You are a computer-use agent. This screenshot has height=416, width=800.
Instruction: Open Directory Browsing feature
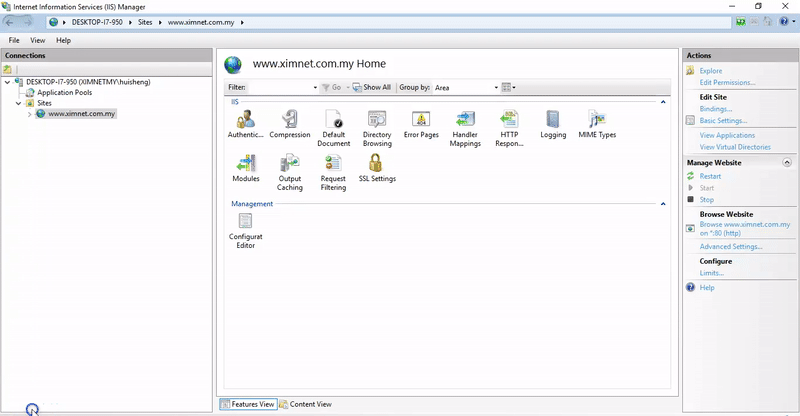click(377, 128)
